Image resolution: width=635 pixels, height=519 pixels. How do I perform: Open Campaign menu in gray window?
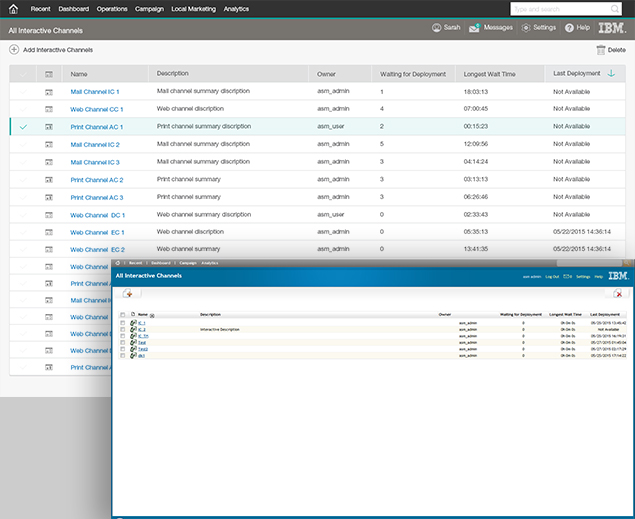(x=149, y=9)
